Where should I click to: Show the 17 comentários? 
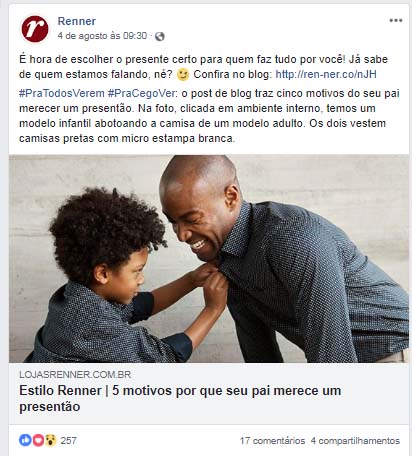click(272, 441)
